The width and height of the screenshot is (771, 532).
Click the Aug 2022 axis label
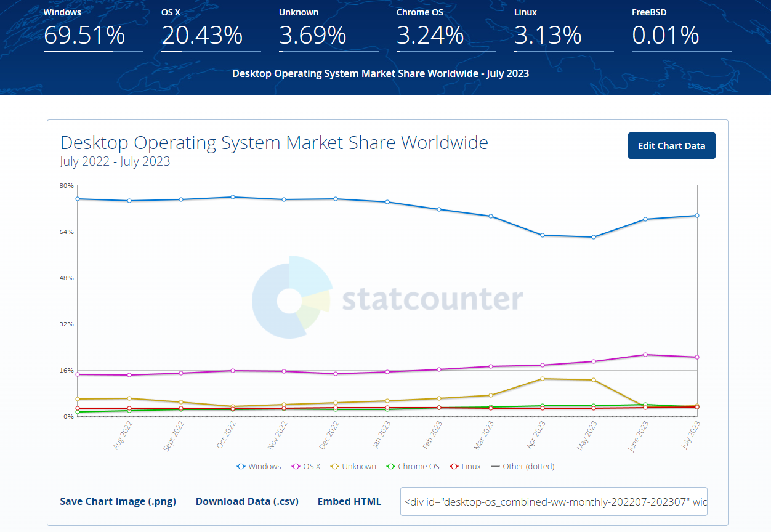coord(123,435)
